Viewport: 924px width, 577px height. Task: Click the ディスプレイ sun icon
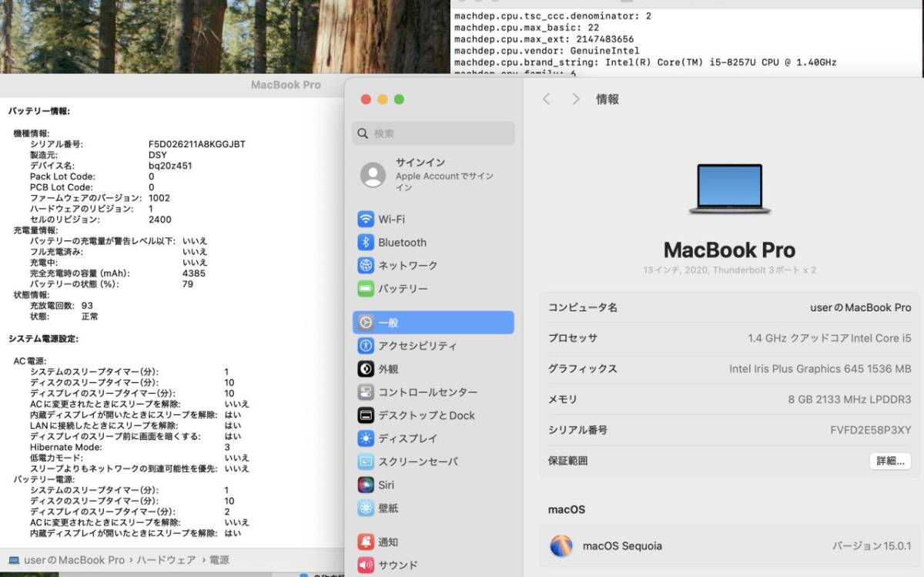(x=366, y=438)
